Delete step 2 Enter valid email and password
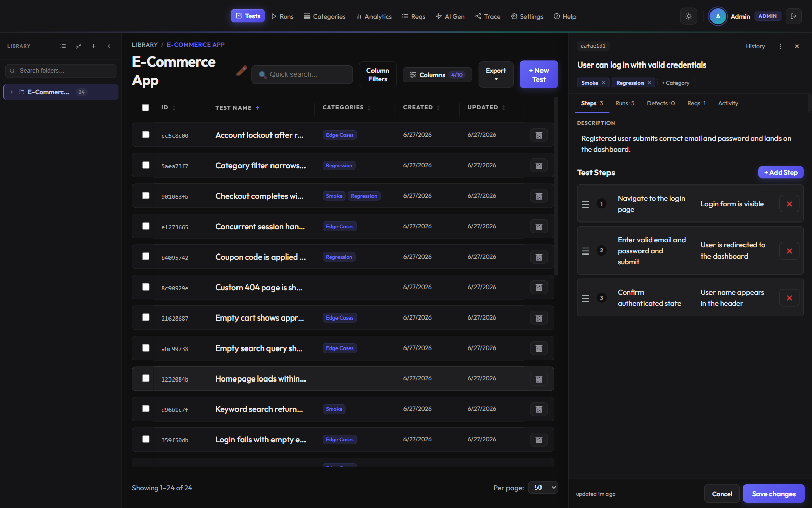812x508 pixels. coord(789,251)
